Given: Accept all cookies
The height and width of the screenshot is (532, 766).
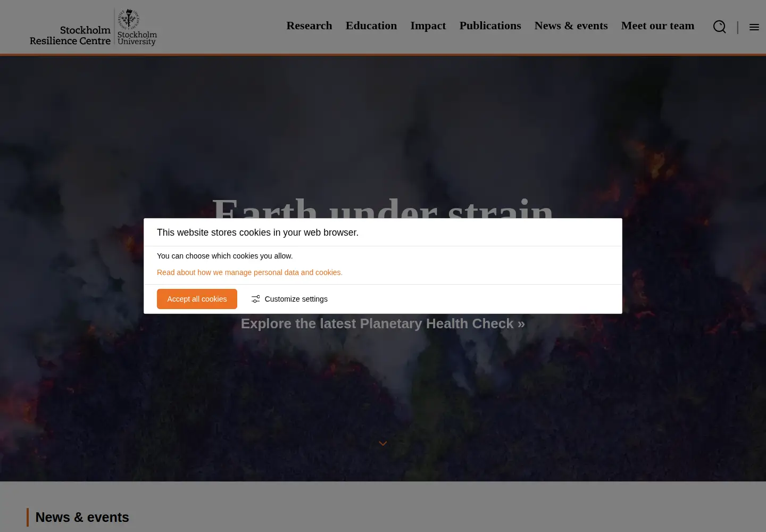Looking at the screenshot, I should [197, 299].
